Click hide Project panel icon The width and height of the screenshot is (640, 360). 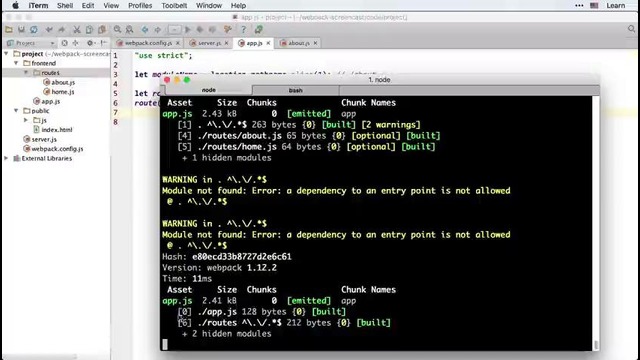(x=104, y=43)
